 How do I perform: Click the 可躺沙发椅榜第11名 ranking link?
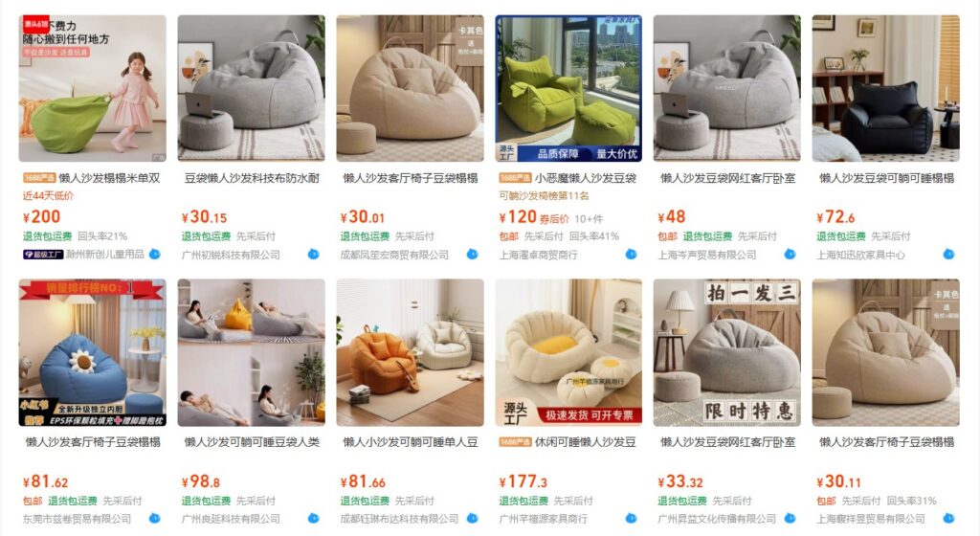(x=544, y=195)
